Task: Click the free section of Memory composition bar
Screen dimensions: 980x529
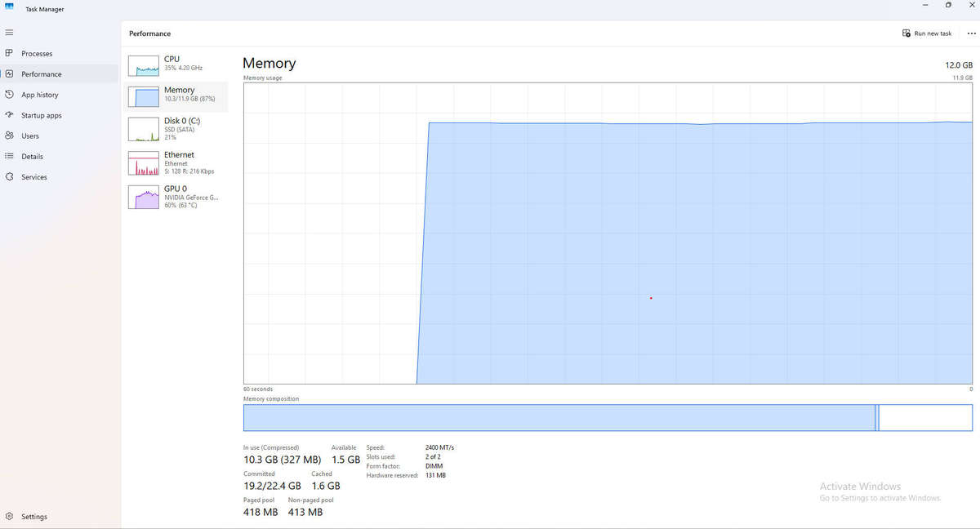Action: [925, 417]
